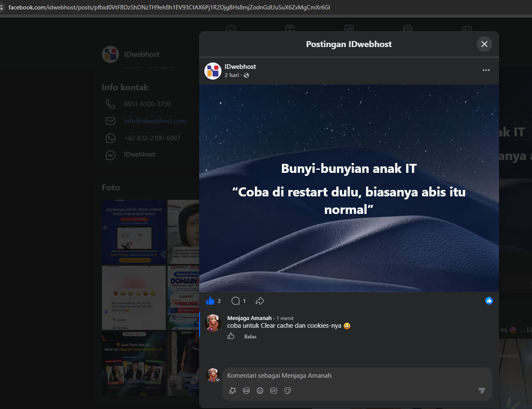Open the GIF picker icon
Screen dimensions: 532x409
tap(274, 390)
